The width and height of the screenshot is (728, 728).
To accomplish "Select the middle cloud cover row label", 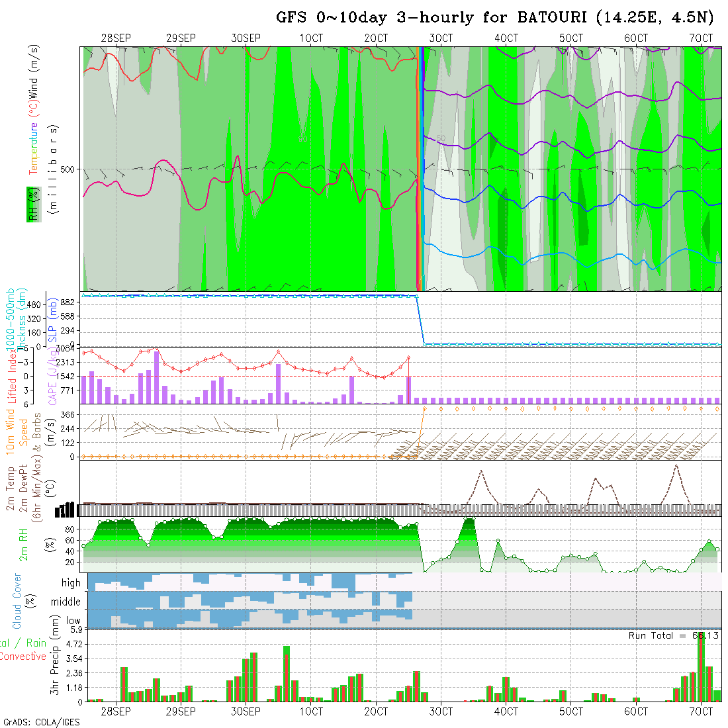I will pyautogui.click(x=66, y=602).
